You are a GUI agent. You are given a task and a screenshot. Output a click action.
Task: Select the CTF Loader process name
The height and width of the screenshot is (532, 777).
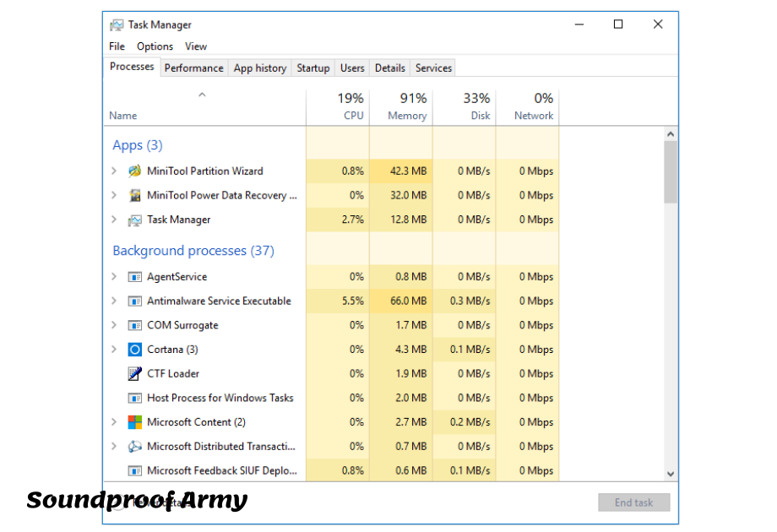click(x=173, y=374)
